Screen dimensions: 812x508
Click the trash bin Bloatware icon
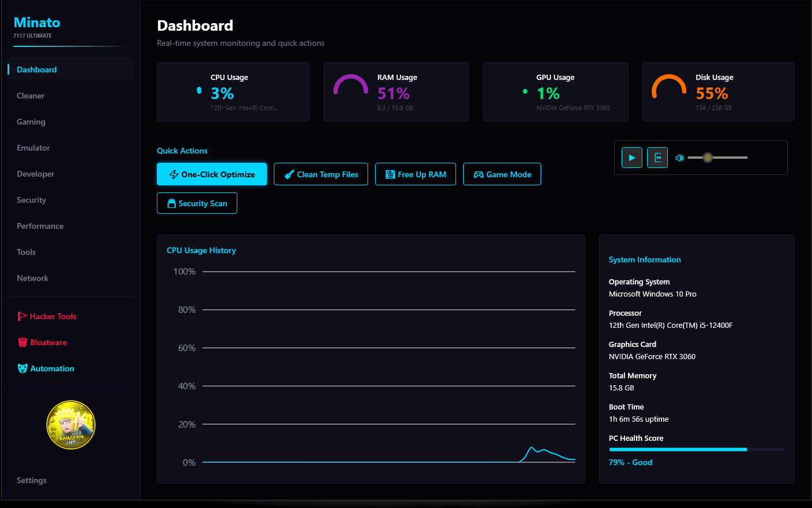[23, 342]
